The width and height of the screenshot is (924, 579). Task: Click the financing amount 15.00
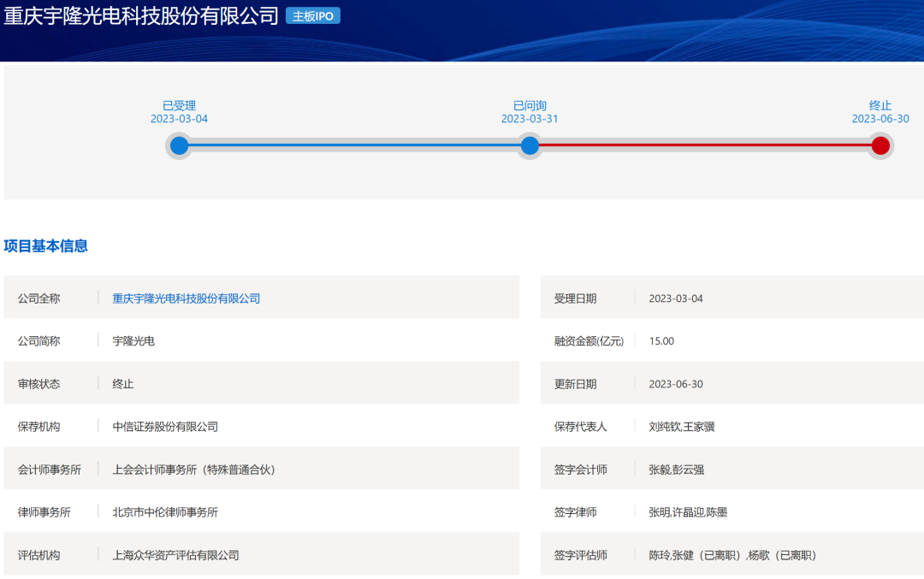(661, 341)
